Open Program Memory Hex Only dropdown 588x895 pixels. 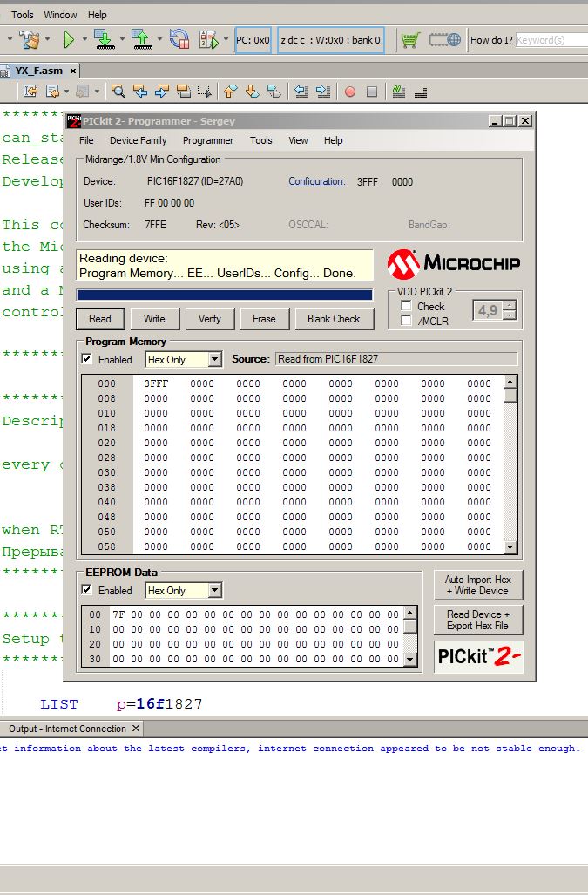pyautogui.click(x=214, y=359)
